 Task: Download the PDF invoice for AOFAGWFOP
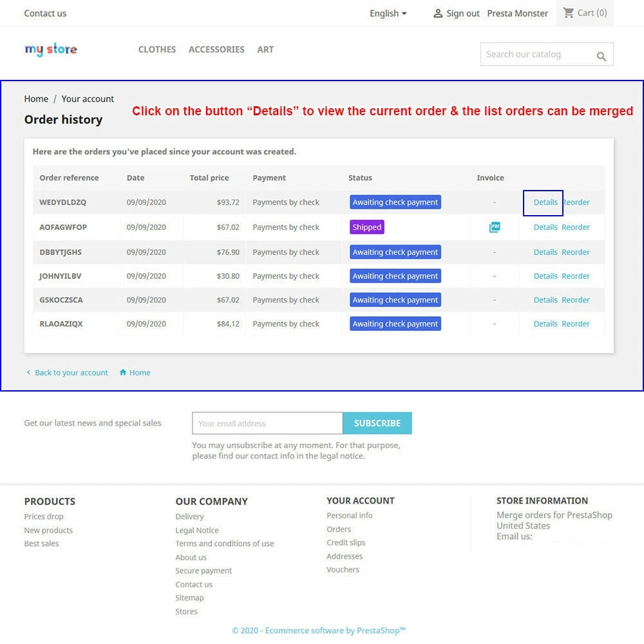point(495,227)
